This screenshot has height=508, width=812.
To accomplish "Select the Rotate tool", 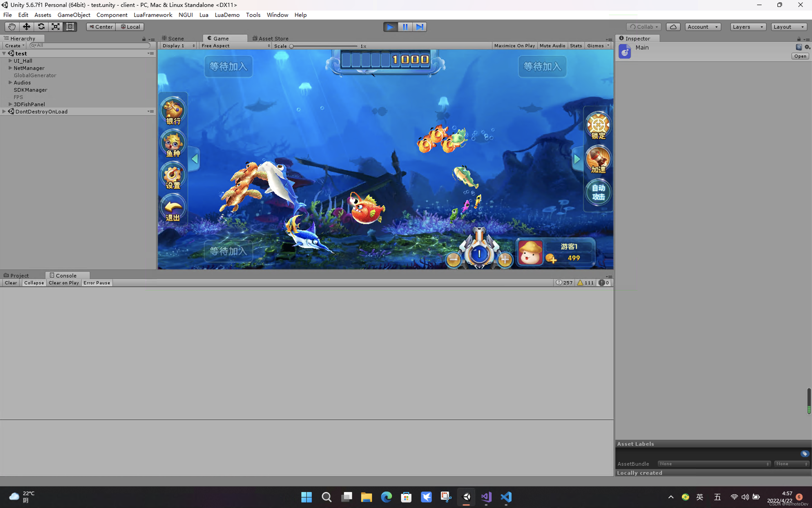I will (x=41, y=27).
